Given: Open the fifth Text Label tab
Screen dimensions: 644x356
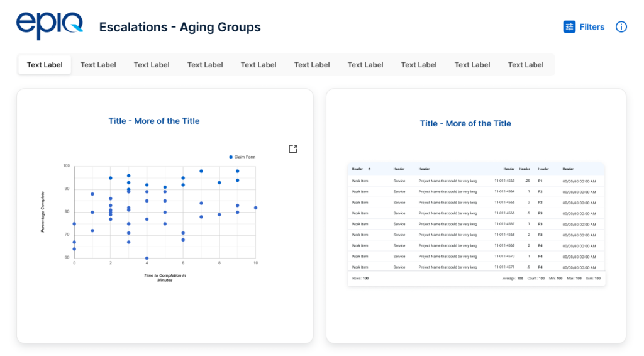Looking at the screenshot, I should pyautogui.click(x=258, y=65).
